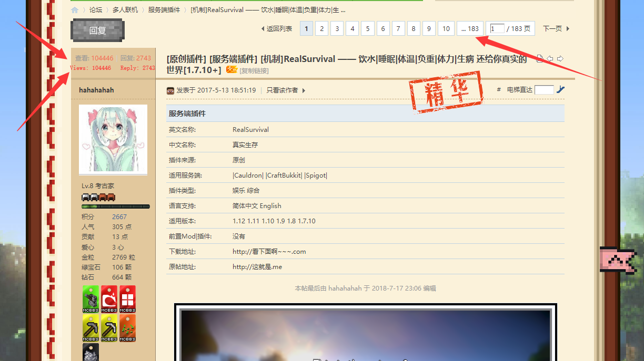Click the pink bookmark arrow icon
644x361 pixels.
point(620,261)
